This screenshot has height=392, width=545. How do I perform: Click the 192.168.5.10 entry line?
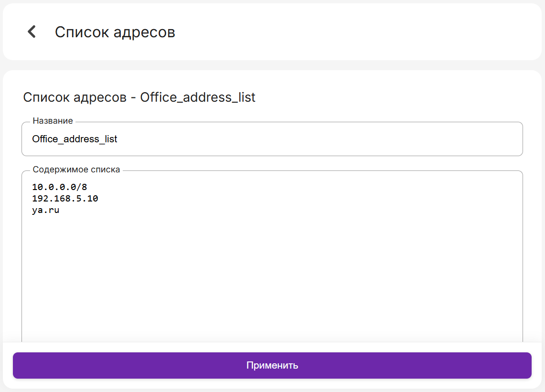pos(65,198)
